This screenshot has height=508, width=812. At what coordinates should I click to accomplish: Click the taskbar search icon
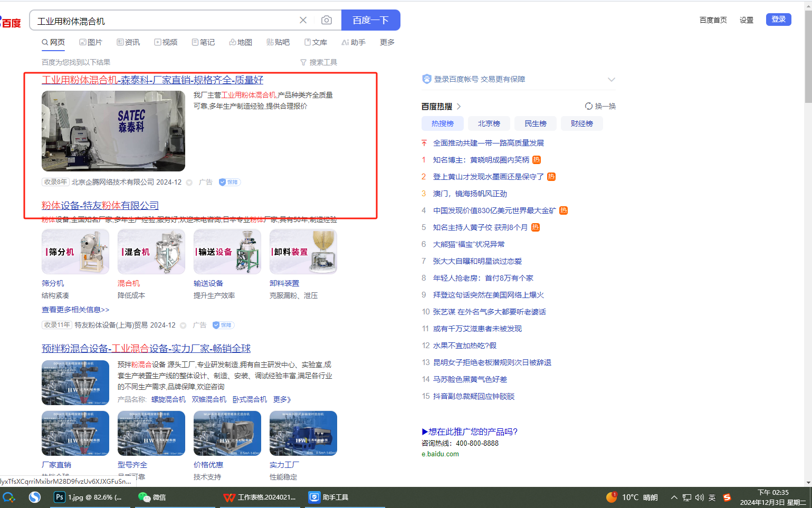point(9,497)
